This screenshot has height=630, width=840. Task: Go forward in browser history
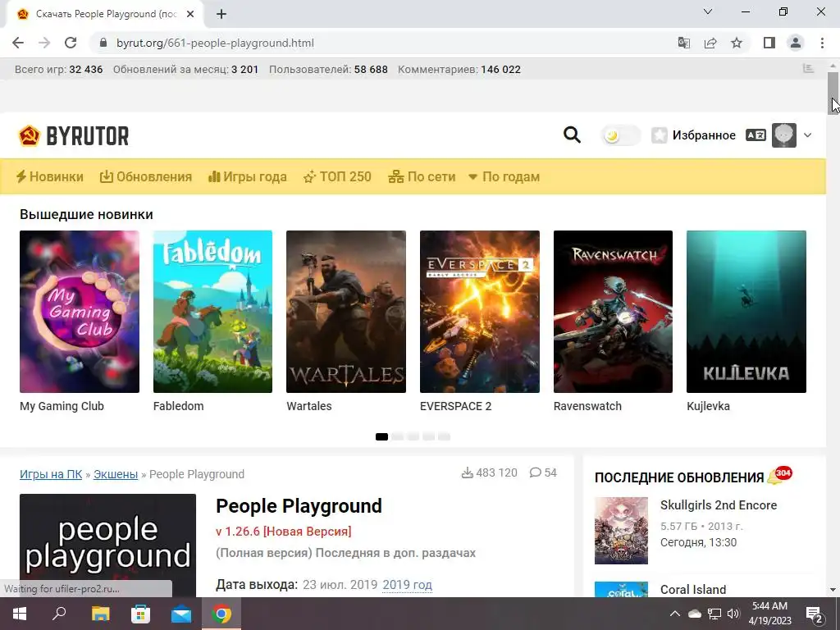coord(44,43)
